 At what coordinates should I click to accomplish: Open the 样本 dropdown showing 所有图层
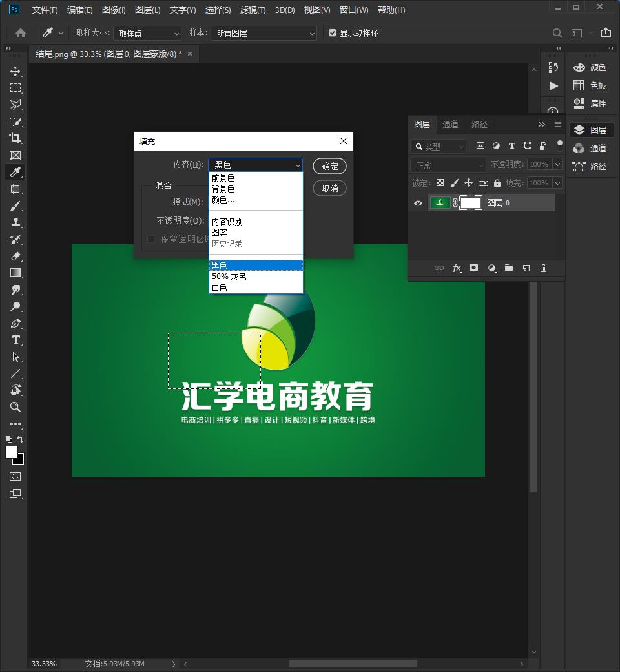[263, 34]
